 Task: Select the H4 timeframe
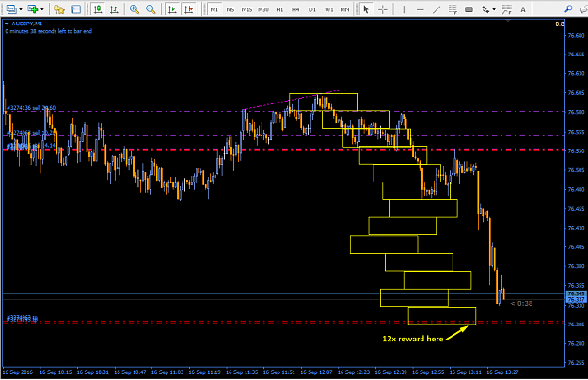click(295, 9)
